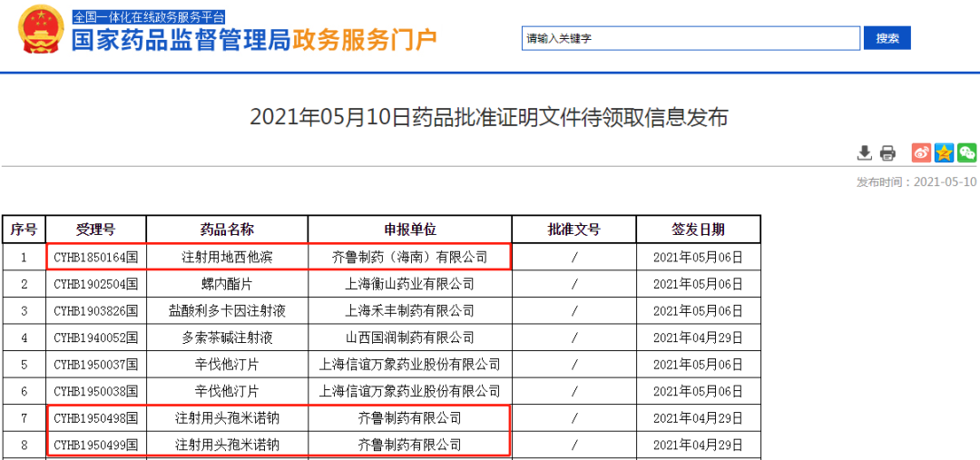
Task: Click the 申报单位 column header
Action: point(410,230)
